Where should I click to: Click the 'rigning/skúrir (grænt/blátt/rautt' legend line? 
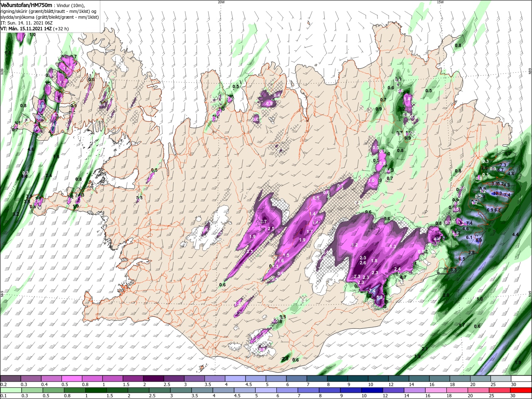click(x=48, y=11)
